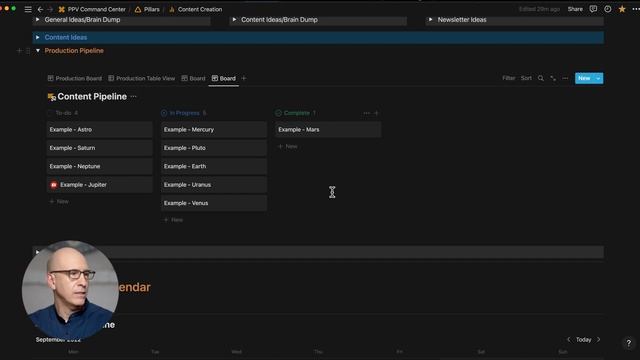Open page history clock icon
The height and width of the screenshot is (360, 640).
click(607, 9)
